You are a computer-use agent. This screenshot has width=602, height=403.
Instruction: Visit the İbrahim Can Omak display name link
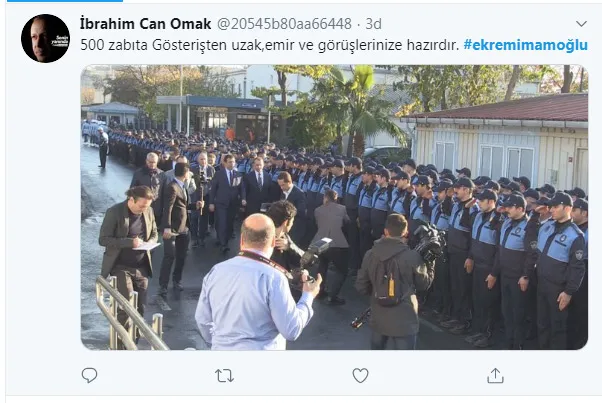146,24
